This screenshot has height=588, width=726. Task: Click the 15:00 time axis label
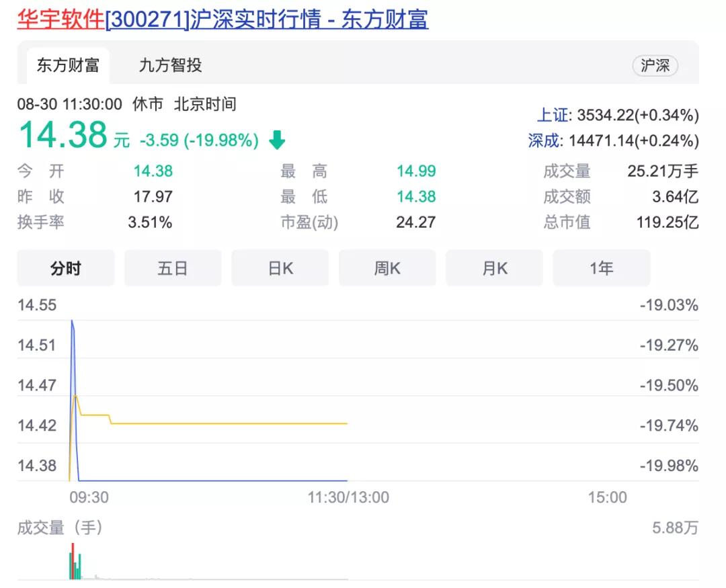click(608, 497)
